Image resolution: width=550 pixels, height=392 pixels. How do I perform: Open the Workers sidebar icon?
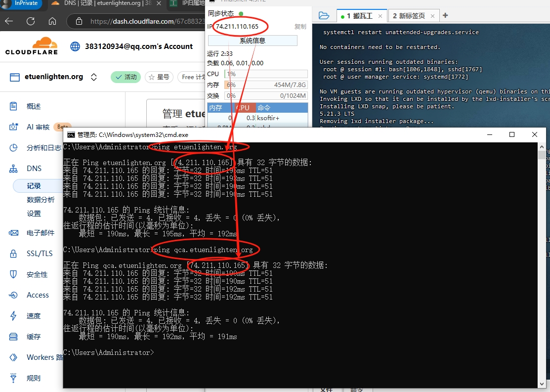pyautogui.click(x=13, y=357)
